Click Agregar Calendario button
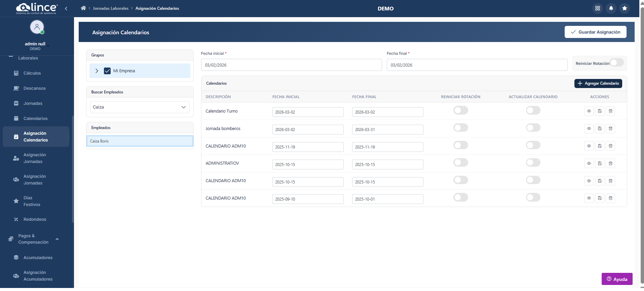This screenshot has height=291, width=644. coord(598,83)
